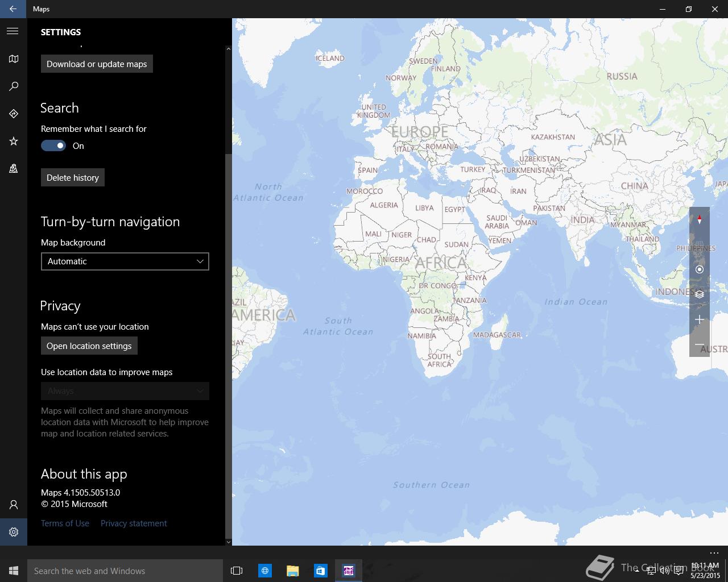Image resolution: width=728 pixels, height=582 pixels.
Task: Click the scrollbar up arrow in the settings panel
Action: [x=229, y=49]
